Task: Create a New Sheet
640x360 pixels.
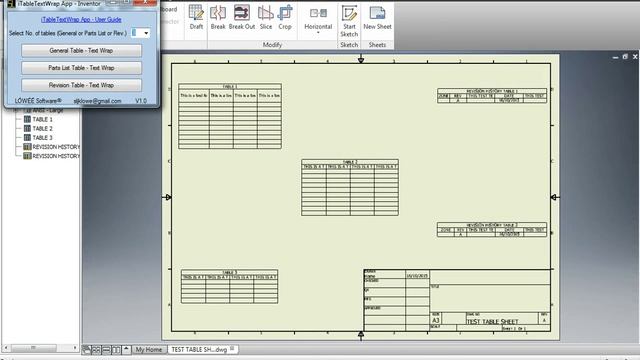Action: 377,18
